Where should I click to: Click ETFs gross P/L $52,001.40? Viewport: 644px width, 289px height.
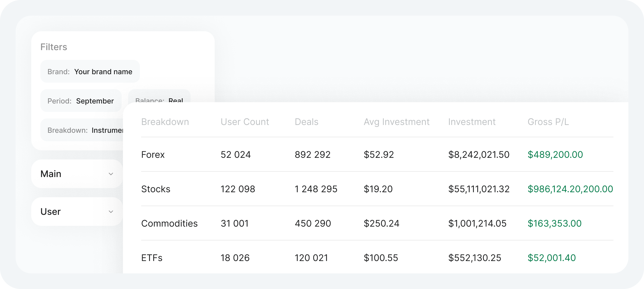click(x=552, y=258)
